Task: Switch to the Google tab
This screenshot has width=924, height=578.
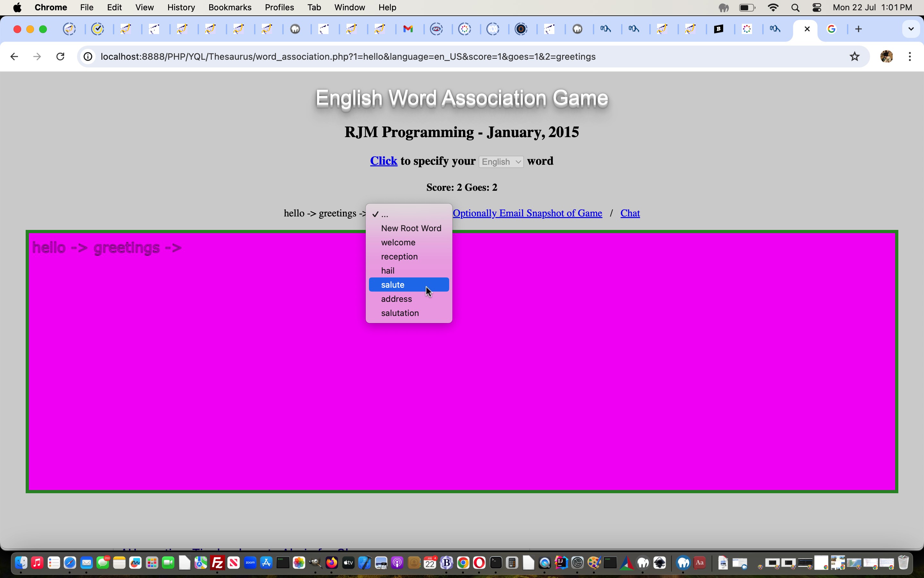Action: pyautogui.click(x=832, y=29)
